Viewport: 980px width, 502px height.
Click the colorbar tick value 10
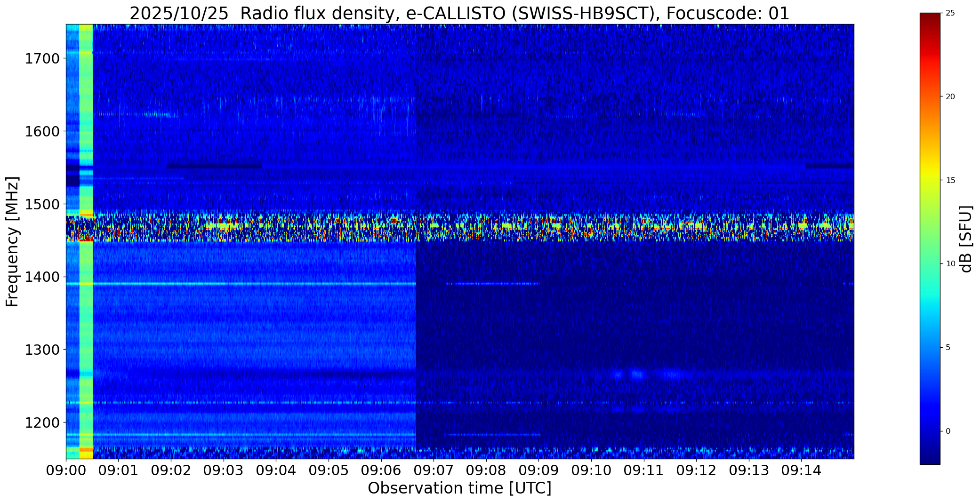pos(950,264)
